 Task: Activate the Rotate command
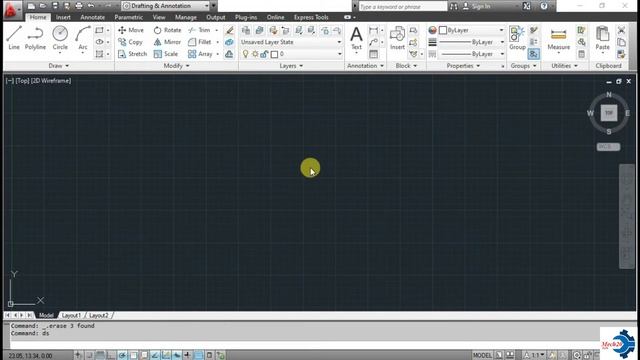tap(167, 30)
